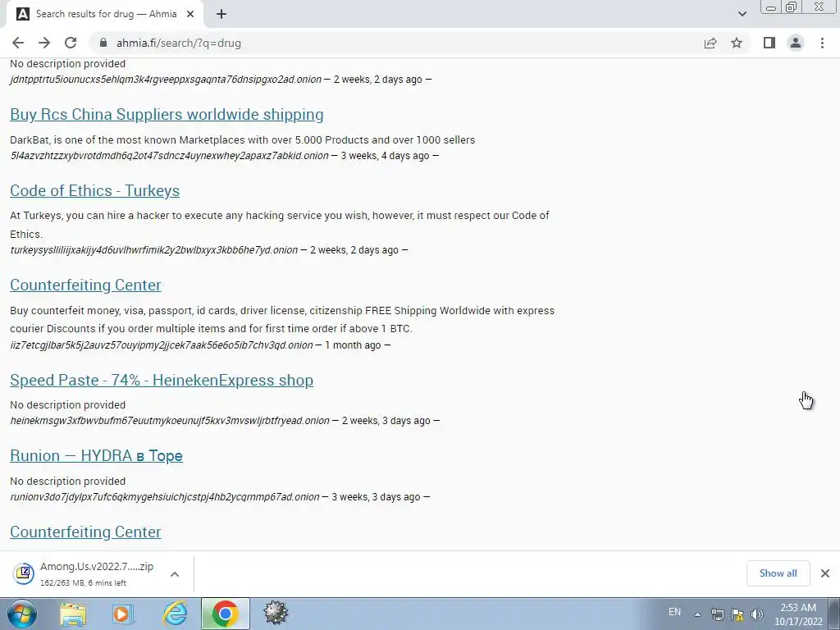Open the bottom Counterfeiting Center link

85,532
